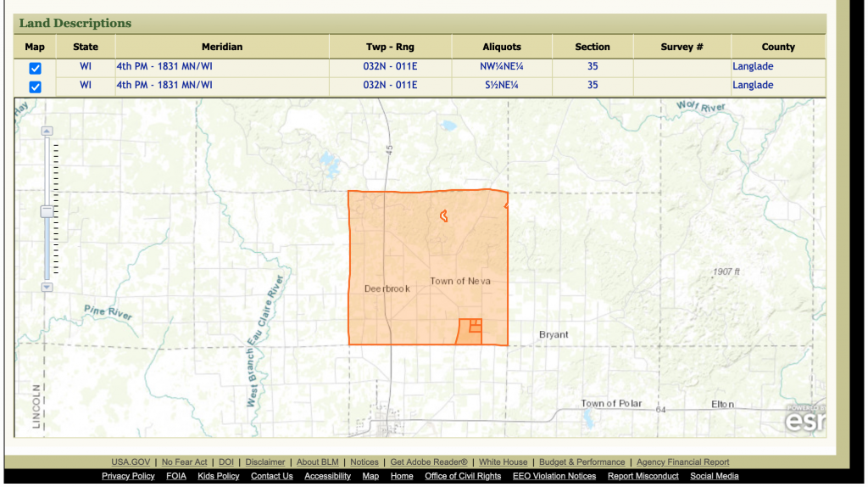
Task: Click the Aliquots column header
Action: pos(502,47)
